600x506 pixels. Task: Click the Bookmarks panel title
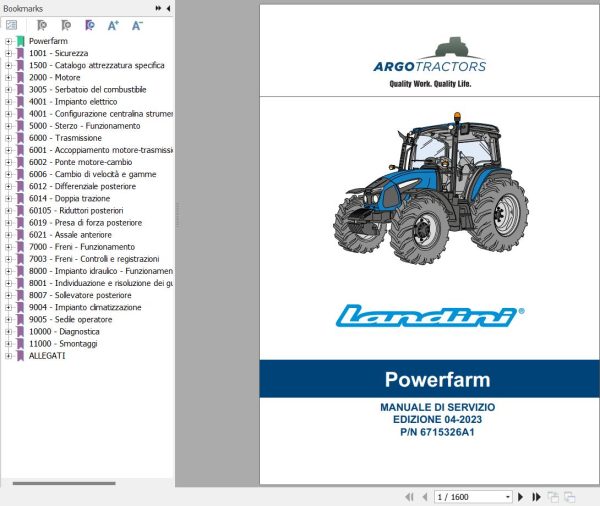point(23,8)
